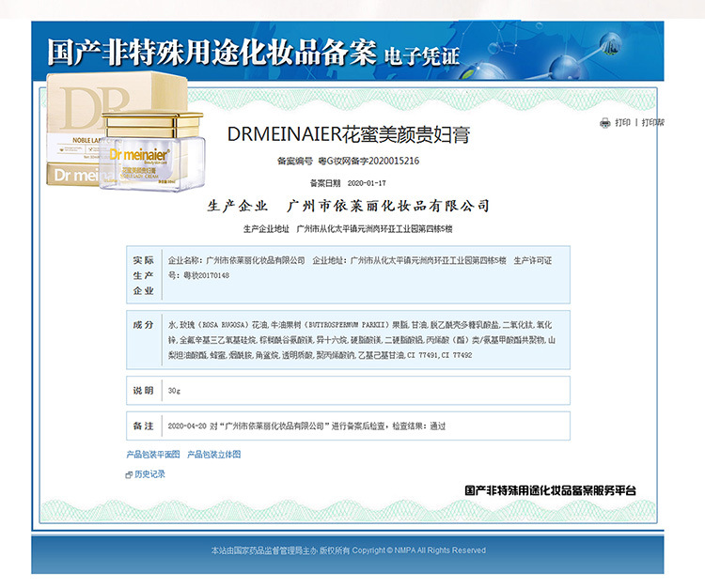The height and width of the screenshot is (588, 705).
Task: Click the 生产企业地址 address line
Action: [x=348, y=229]
